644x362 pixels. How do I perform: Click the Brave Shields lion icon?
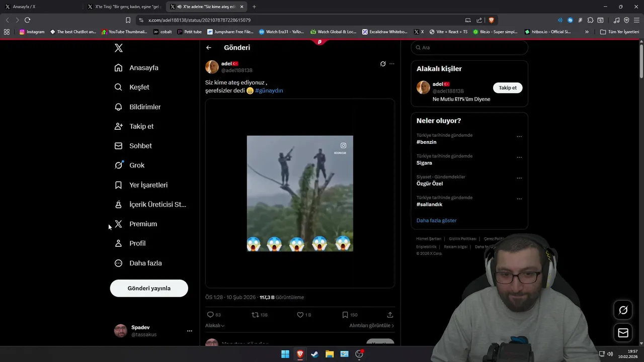tap(492, 20)
